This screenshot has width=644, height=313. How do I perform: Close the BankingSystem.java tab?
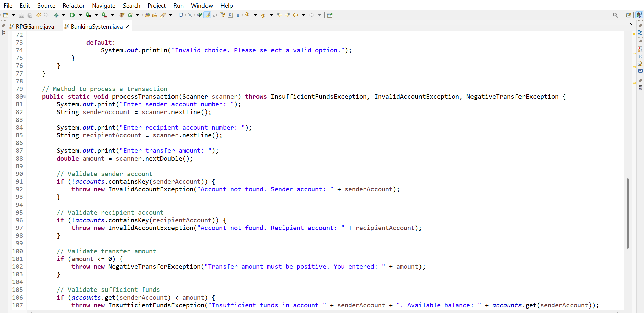point(128,26)
